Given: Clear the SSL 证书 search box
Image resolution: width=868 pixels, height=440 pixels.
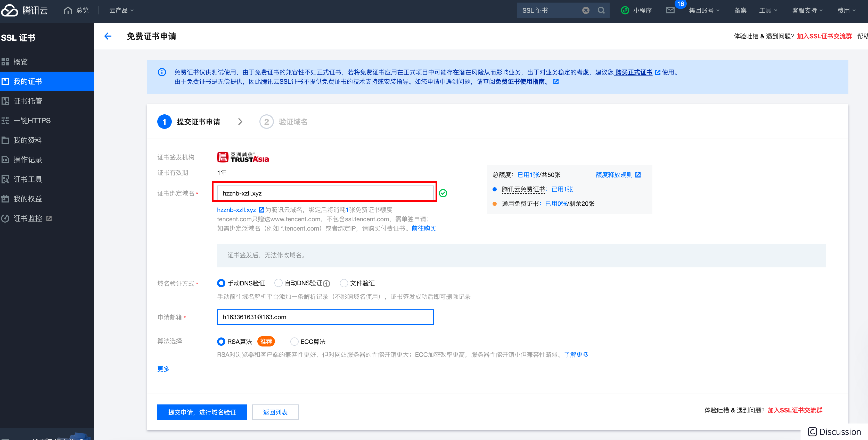Looking at the screenshot, I should click(586, 11).
